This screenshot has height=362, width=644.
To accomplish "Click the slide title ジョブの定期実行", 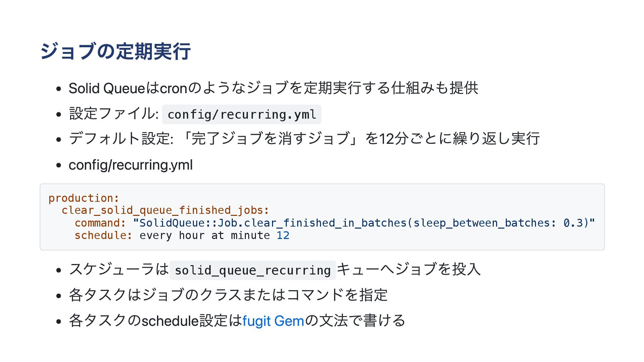I will [x=115, y=51].
